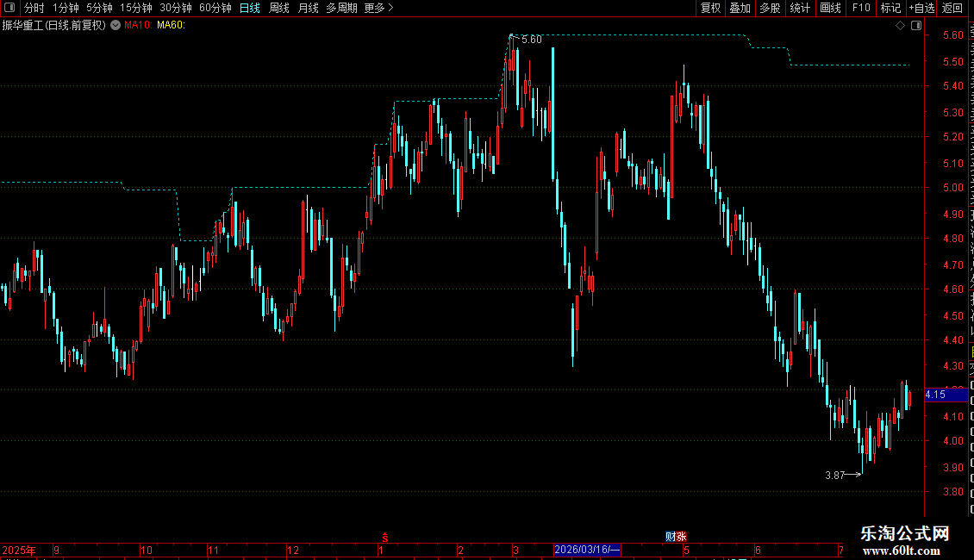This screenshot has height=560, width=974.
Task: Click the 2026/03/16 date label on axis
Action: click(x=587, y=550)
